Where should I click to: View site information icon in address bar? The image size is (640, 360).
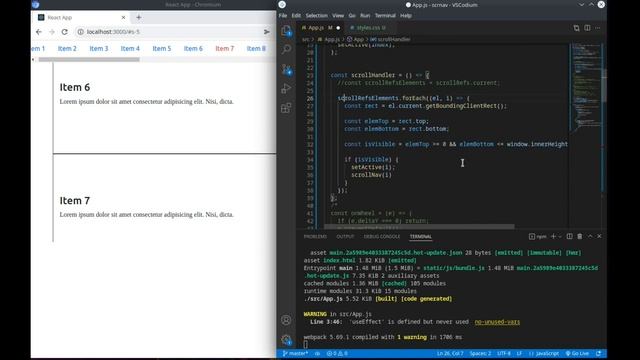click(80, 32)
